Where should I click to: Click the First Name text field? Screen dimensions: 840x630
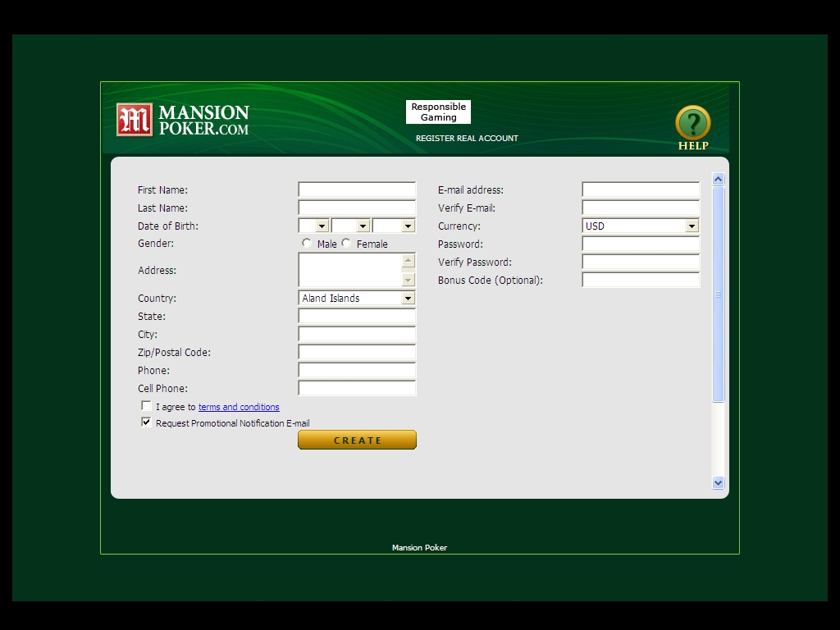coord(357,190)
